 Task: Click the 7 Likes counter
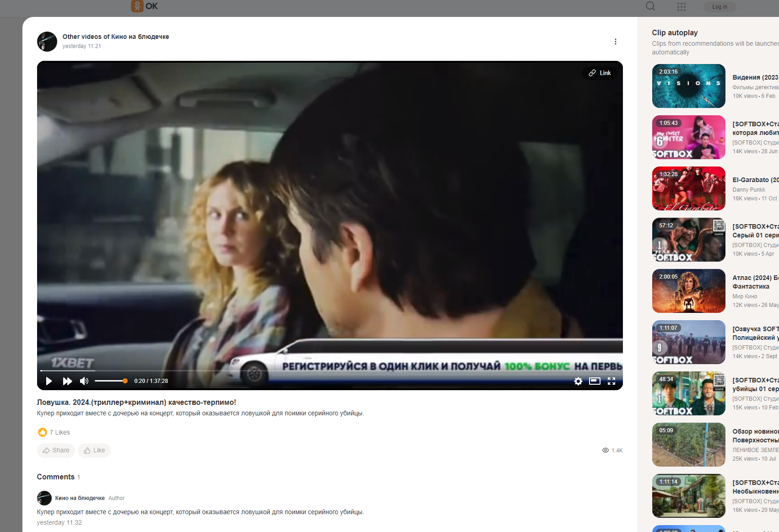point(54,432)
